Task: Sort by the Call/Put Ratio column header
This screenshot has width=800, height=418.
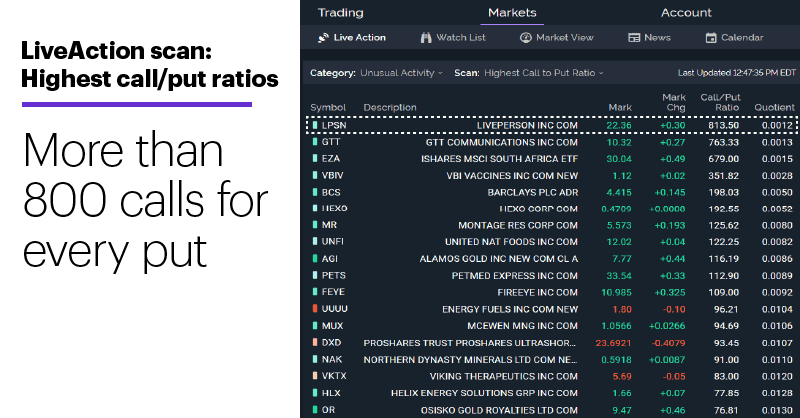Action: 720,102
